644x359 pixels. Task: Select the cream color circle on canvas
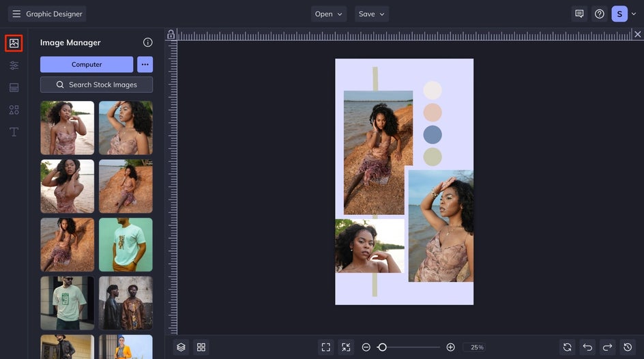tap(433, 90)
